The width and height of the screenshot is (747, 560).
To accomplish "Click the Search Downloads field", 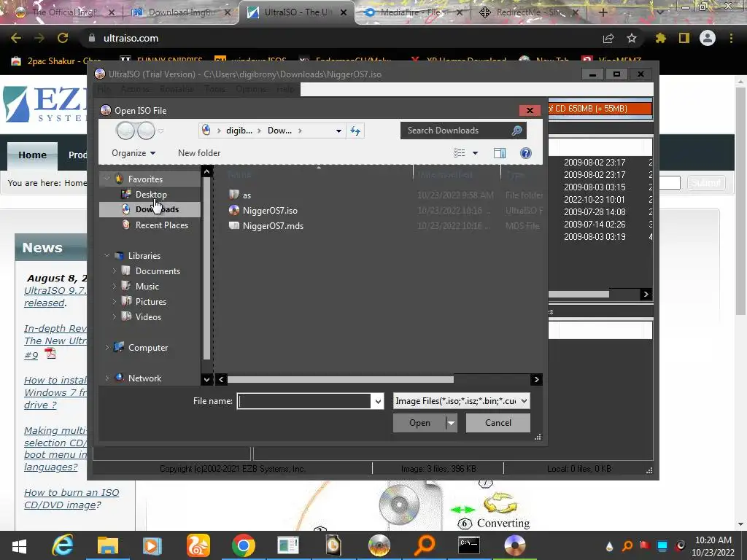I will point(455,131).
